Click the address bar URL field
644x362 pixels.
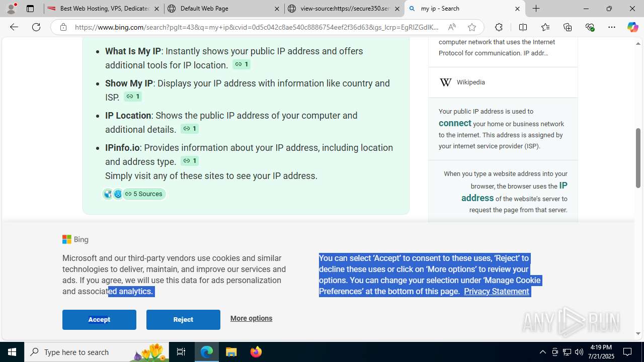click(x=257, y=27)
